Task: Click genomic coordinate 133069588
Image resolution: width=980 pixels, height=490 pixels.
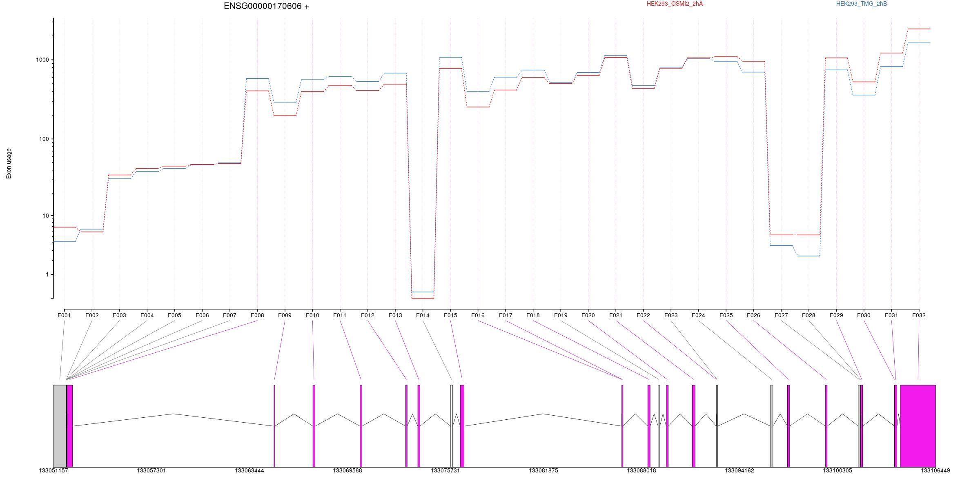Action: click(x=347, y=470)
